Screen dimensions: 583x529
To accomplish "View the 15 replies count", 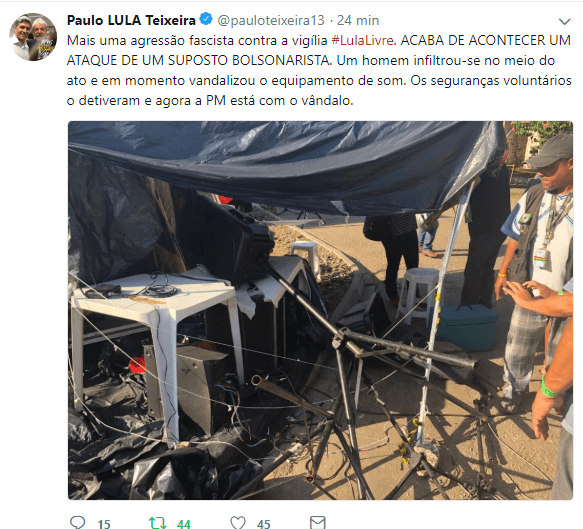I will click(104, 524).
